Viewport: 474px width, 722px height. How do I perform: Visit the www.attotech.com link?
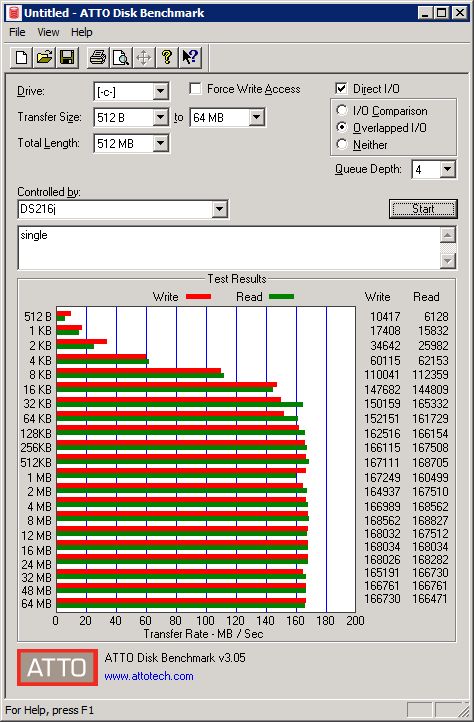[x=149, y=676]
